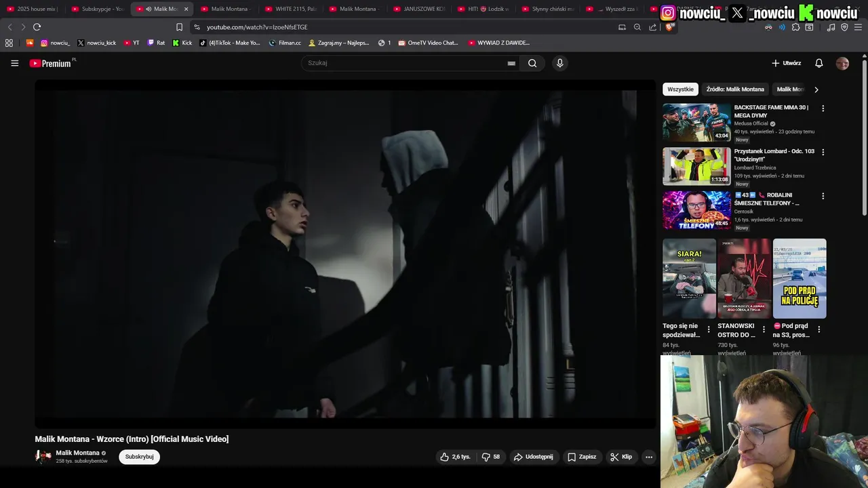Click the Utwórz create button
This screenshot has width=868, height=488.
click(x=786, y=63)
